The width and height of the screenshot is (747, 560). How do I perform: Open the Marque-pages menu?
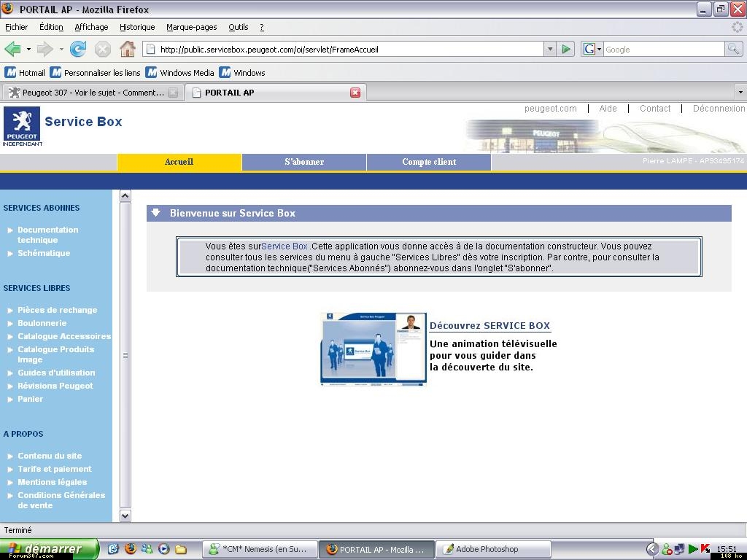tap(192, 27)
